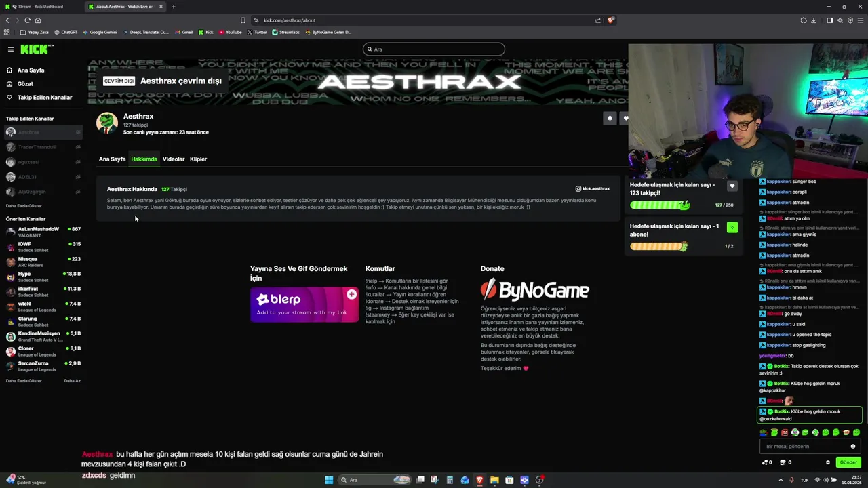The width and height of the screenshot is (868, 488).
Task: Expand recommended list with Daha Fazla Göster
Action: point(24,381)
